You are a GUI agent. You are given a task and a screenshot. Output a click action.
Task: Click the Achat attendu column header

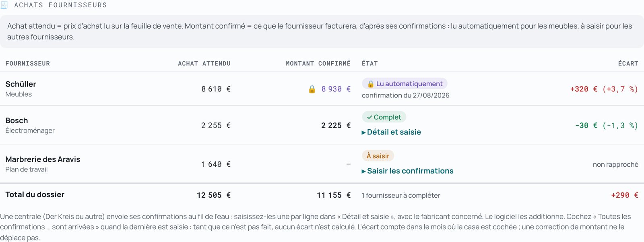coord(204,64)
